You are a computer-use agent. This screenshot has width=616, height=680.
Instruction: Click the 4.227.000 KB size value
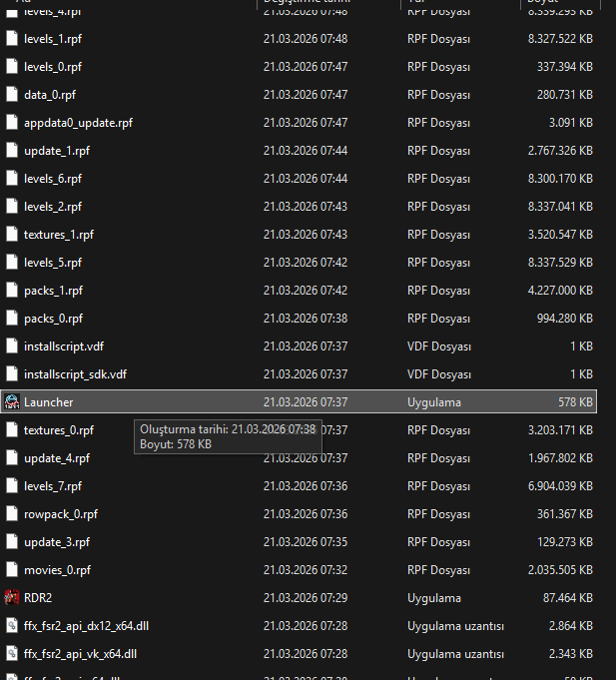click(560, 291)
